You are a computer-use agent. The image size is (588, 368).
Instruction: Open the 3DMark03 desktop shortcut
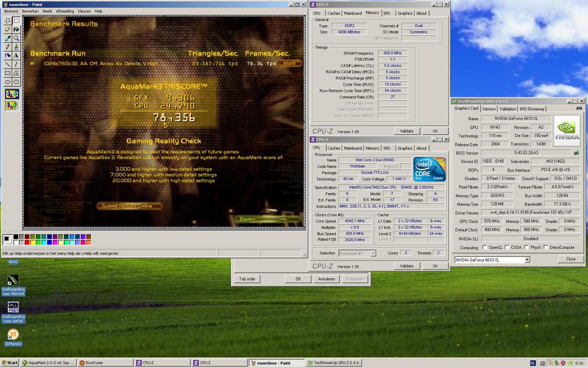(13, 337)
